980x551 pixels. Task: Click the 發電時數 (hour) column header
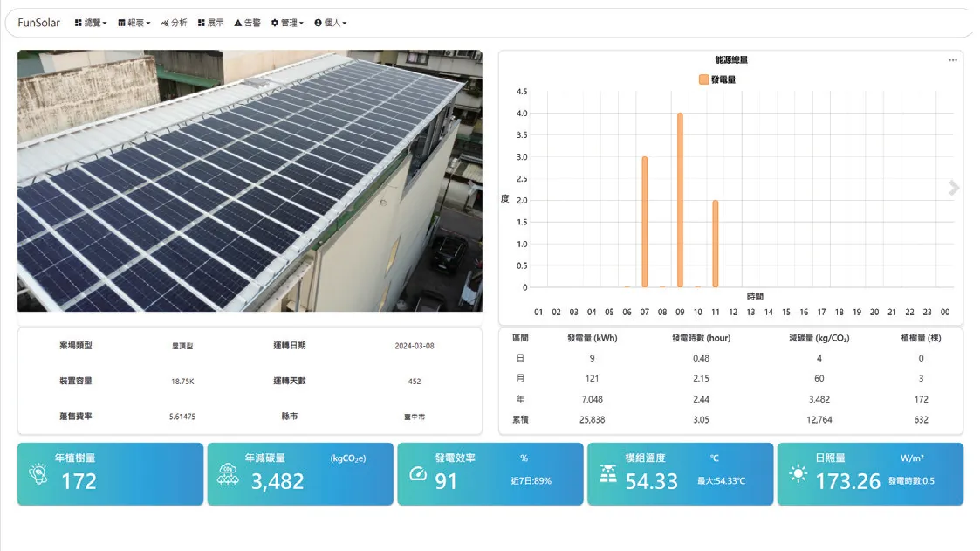[x=702, y=338]
